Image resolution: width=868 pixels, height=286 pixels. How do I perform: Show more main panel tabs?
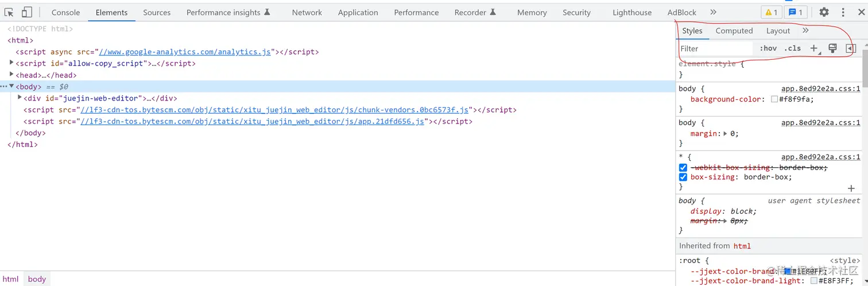click(713, 12)
